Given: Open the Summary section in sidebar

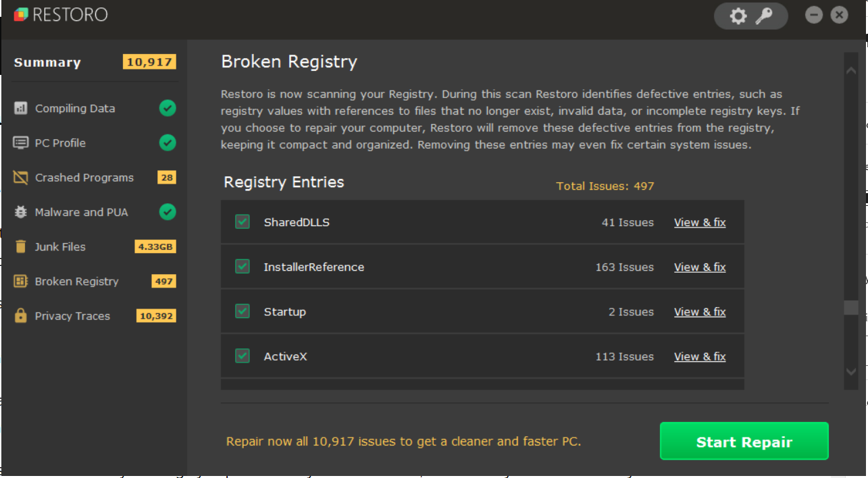Looking at the screenshot, I should coord(47,63).
